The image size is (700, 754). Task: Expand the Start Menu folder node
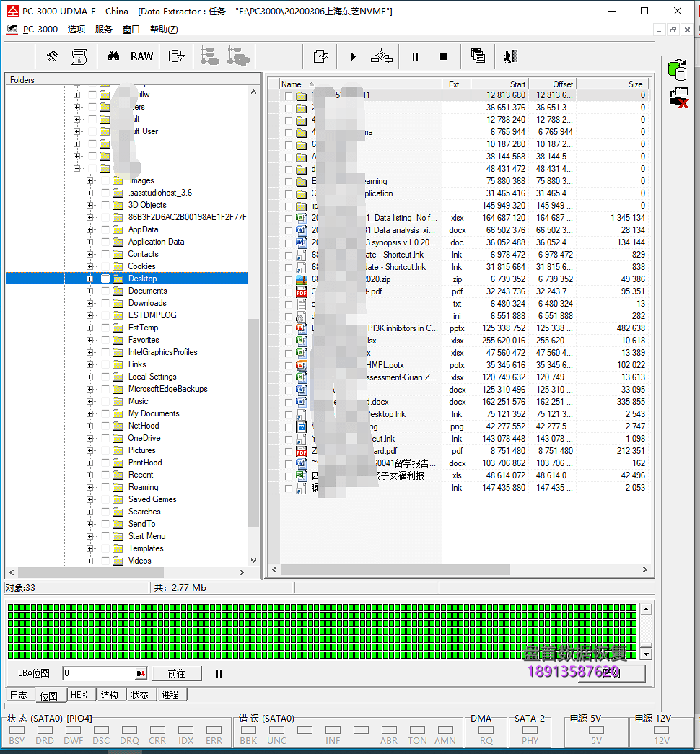click(89, 536)
